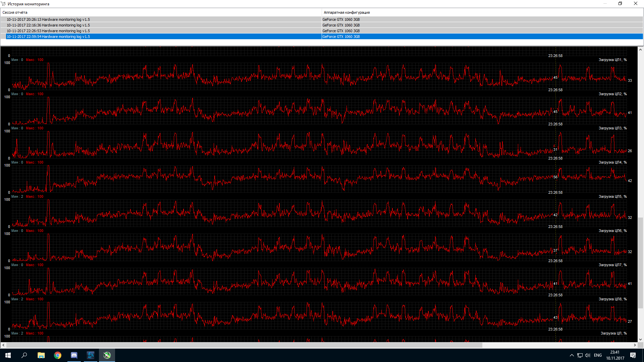Select the 22:26:53 monitoring log session

(x=48, y=31)
